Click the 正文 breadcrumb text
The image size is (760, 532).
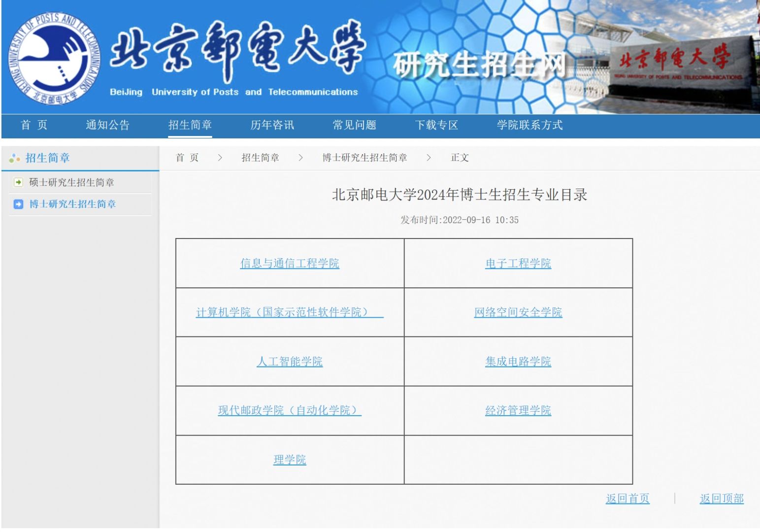460,158
